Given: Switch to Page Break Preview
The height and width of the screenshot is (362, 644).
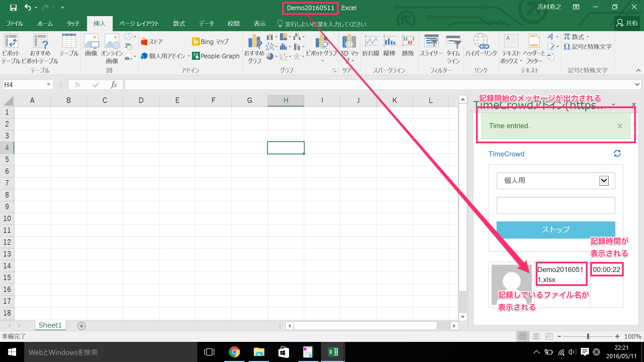Looking at the screenshot, I should coord(549,336).
